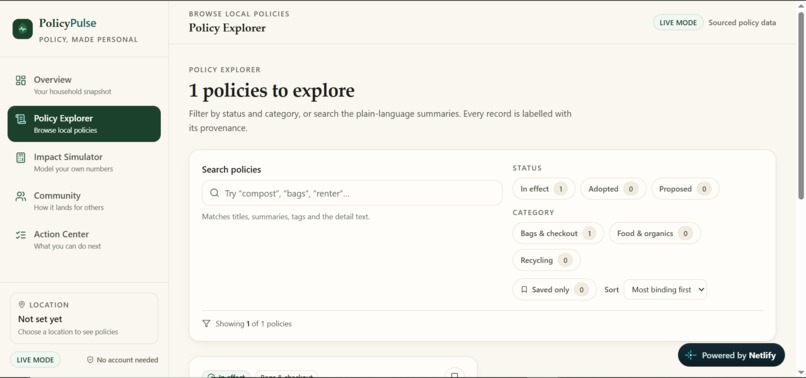This screenshot has height=378, width=806.
Task: Toggle the Proposed status filter
Action: pos(685,189)
